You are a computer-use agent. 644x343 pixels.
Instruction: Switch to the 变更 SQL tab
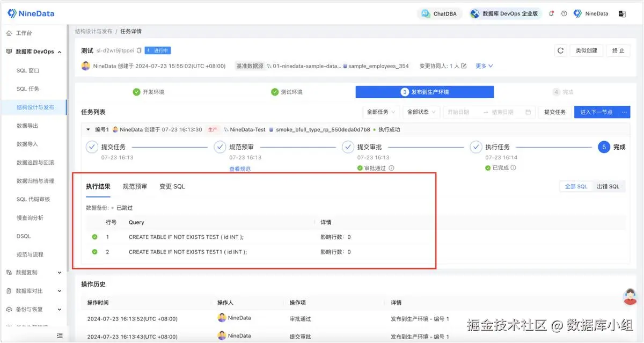[x=172, y=186]
